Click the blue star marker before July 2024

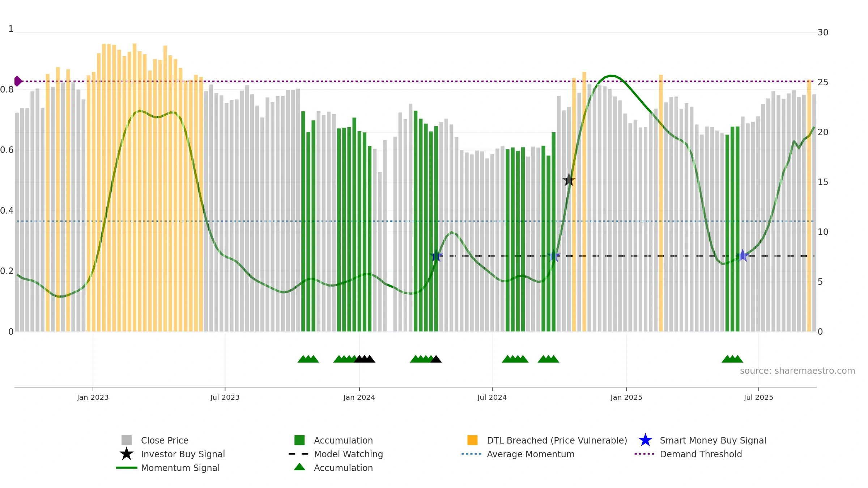tap(436, 256)
